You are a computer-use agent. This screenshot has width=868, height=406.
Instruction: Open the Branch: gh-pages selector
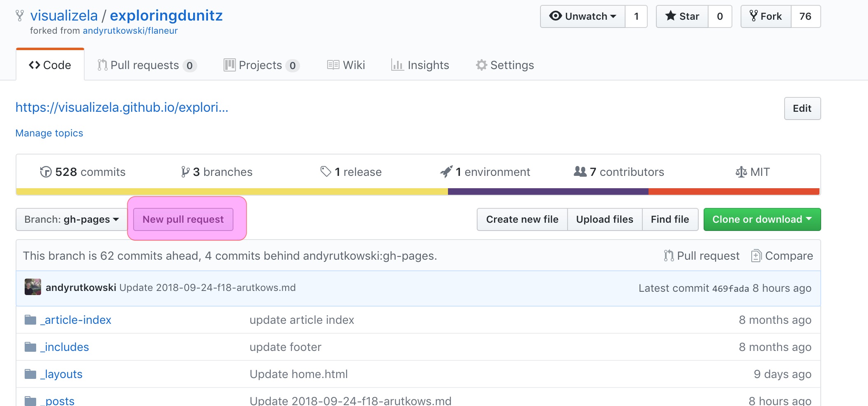(72, 219)
